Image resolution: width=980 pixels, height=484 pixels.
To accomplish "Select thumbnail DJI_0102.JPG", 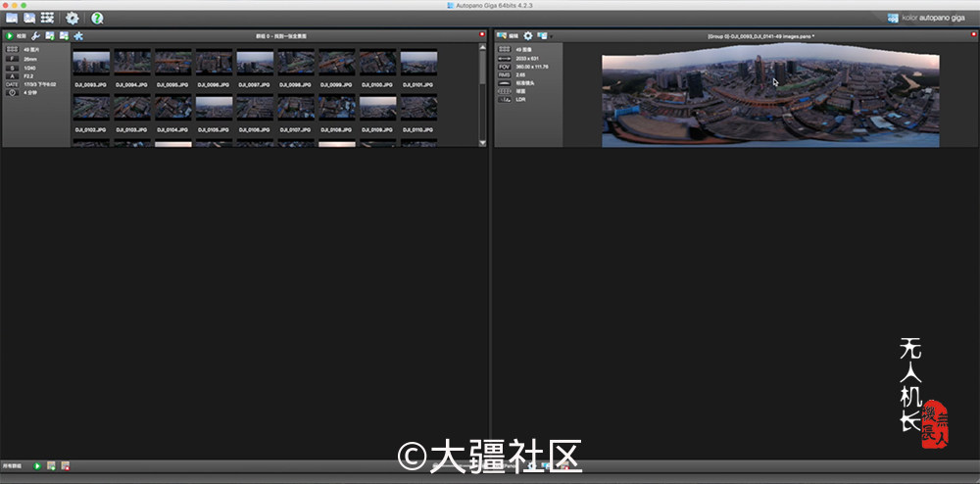I will tap(91, 108).
